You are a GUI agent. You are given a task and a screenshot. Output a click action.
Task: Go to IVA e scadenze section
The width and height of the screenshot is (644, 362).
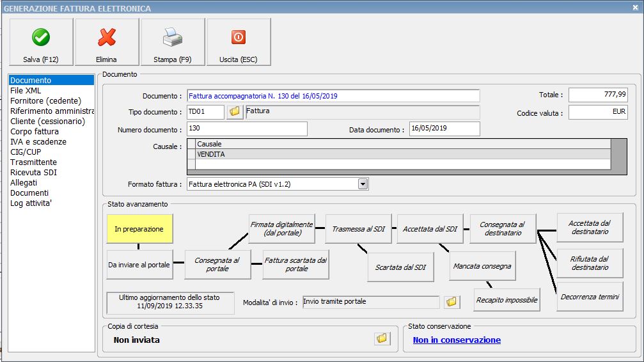pos(51,142)
